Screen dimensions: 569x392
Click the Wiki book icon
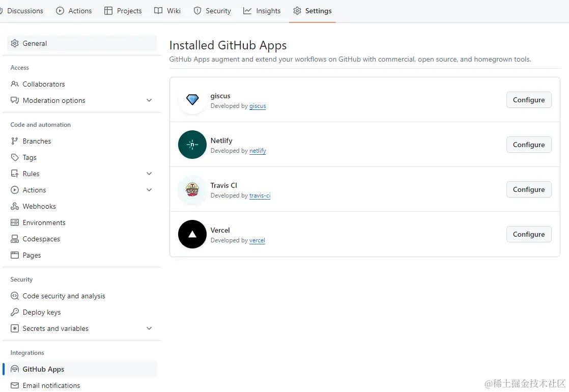coord(158,11)
